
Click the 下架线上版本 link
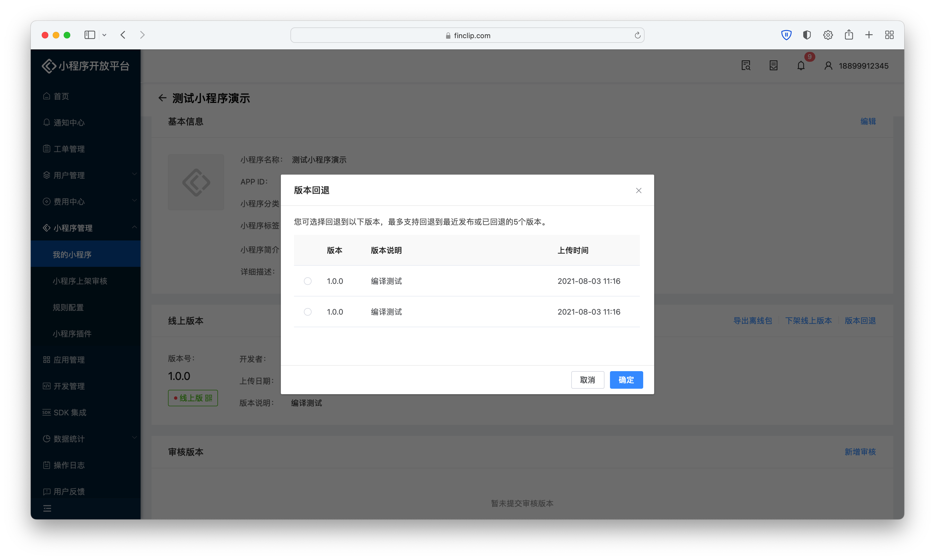click(x=808, y=321)
